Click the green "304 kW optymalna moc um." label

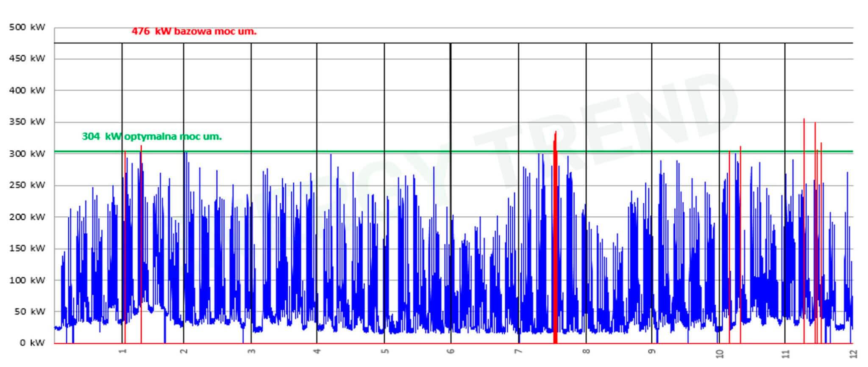[x=152, y=137]
